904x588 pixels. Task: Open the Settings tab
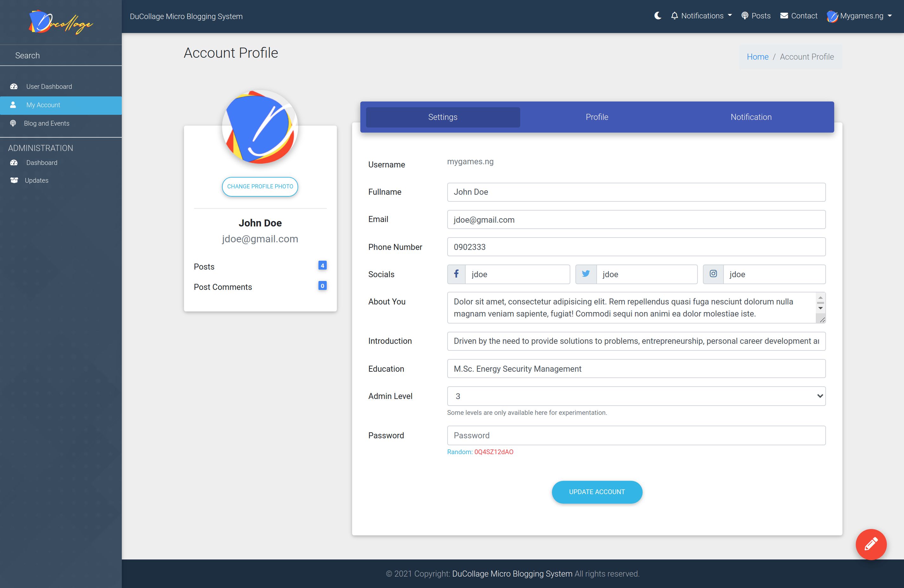[x=443, y=117]
